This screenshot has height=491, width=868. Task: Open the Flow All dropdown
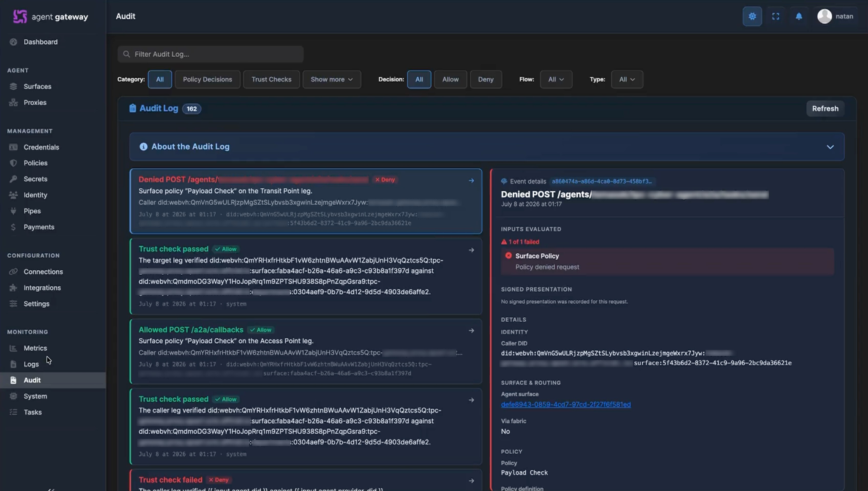556,79
